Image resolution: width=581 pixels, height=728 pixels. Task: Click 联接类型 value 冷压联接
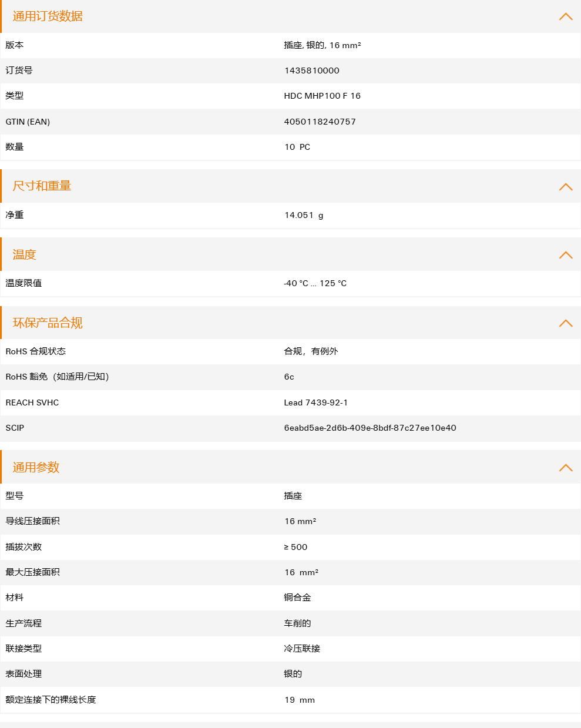coord(303,649)
